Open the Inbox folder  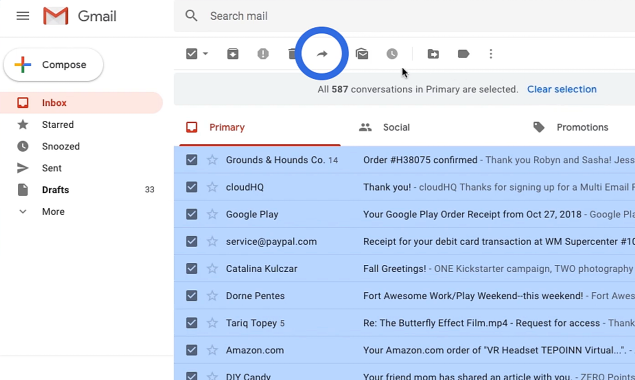(81, 103)
